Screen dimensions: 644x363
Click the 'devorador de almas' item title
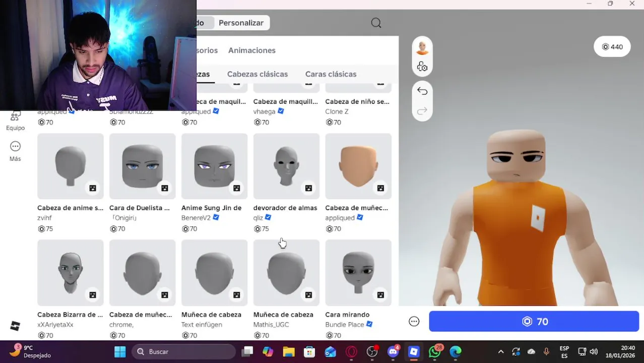point(285,208)
